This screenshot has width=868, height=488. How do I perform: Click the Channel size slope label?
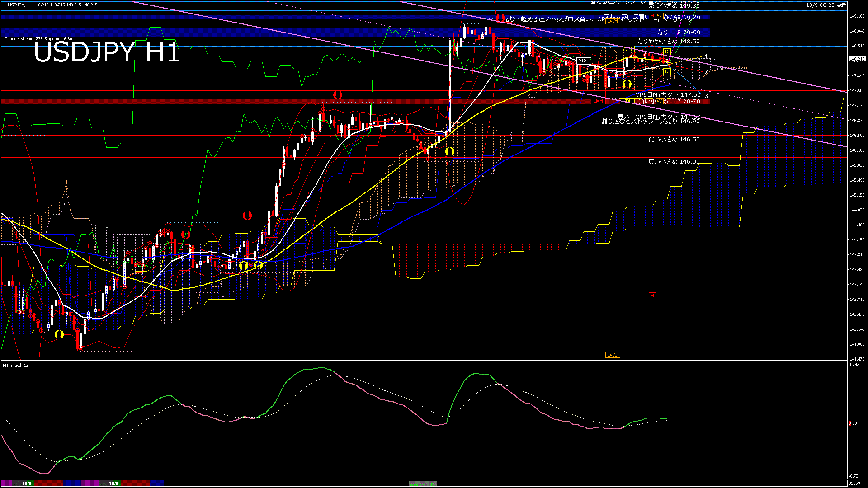pyautogui.click(x=38, y=39)
